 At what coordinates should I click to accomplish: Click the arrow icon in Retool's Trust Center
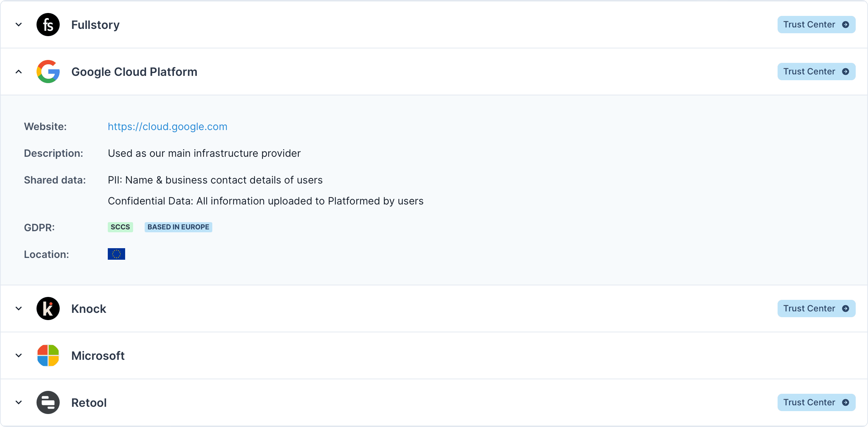[846, 402]
